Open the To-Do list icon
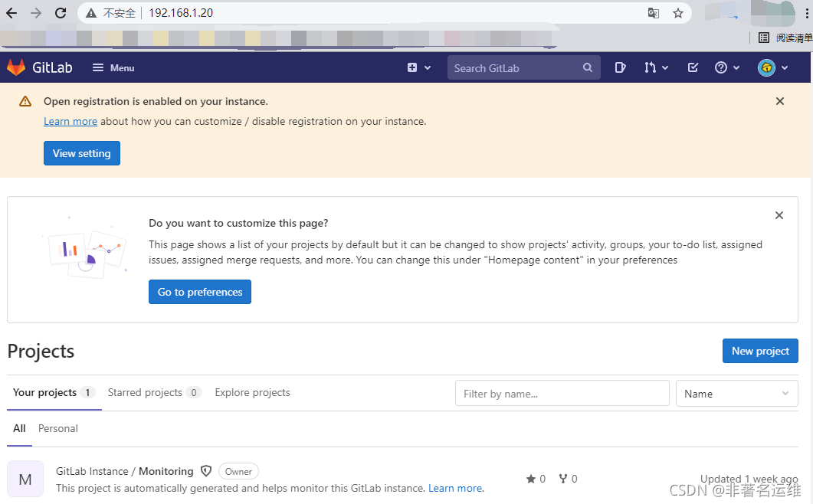This screenshot has width=813, height=504. point(693,67)
